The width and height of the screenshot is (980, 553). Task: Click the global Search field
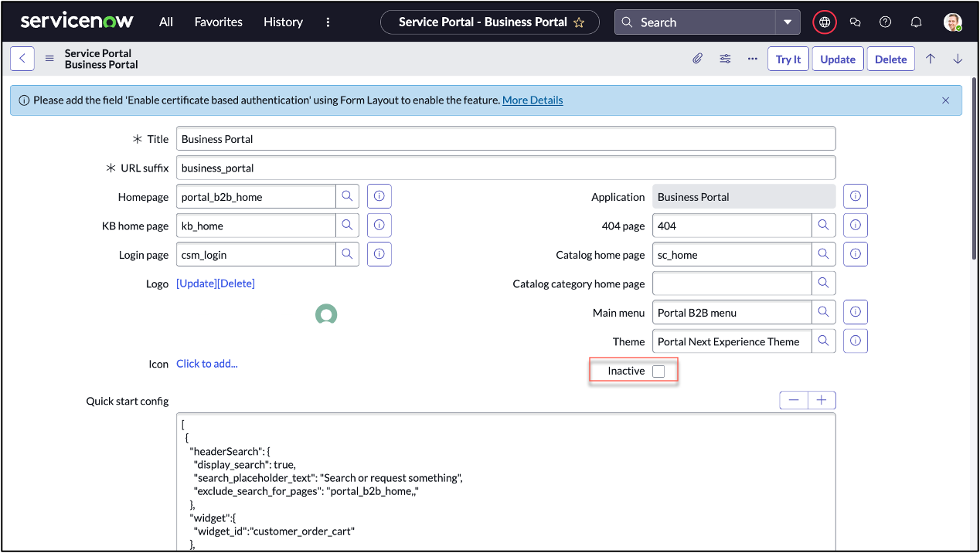coord(696,22)
